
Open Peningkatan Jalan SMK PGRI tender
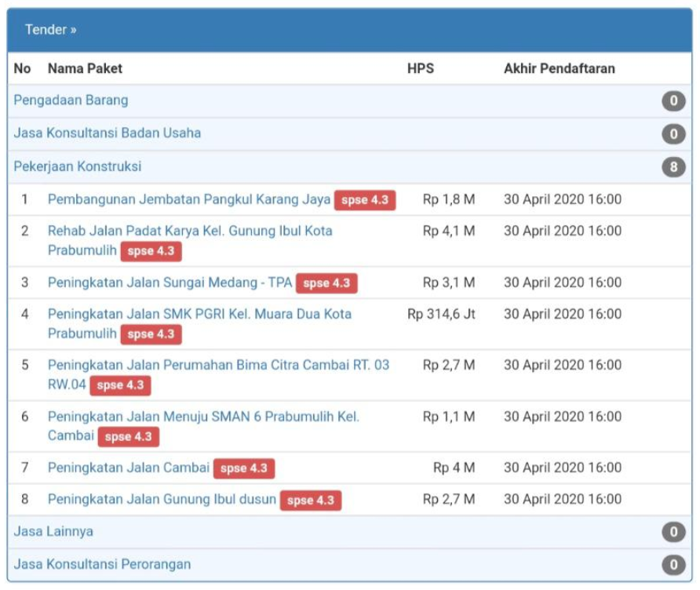click(x=199, y=314)
